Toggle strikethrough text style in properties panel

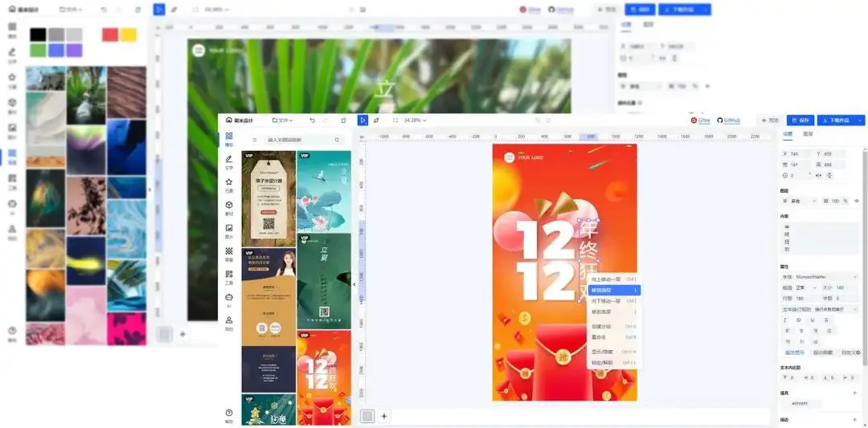point(826,320)
